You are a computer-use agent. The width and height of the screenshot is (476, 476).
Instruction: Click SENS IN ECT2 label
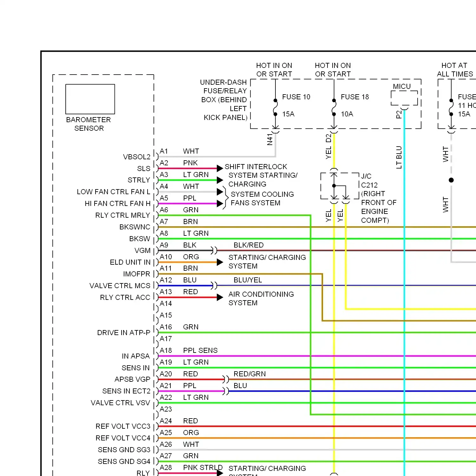(126, 391)
